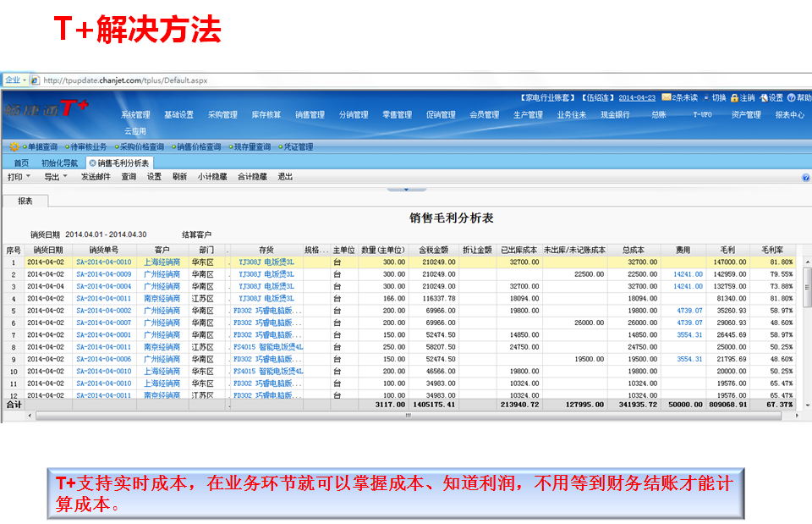Open the unread messages envelope icon
Image resolution: width=812 pixels, height=524 pixels.
pyautogui.click(x=667, y=97)
